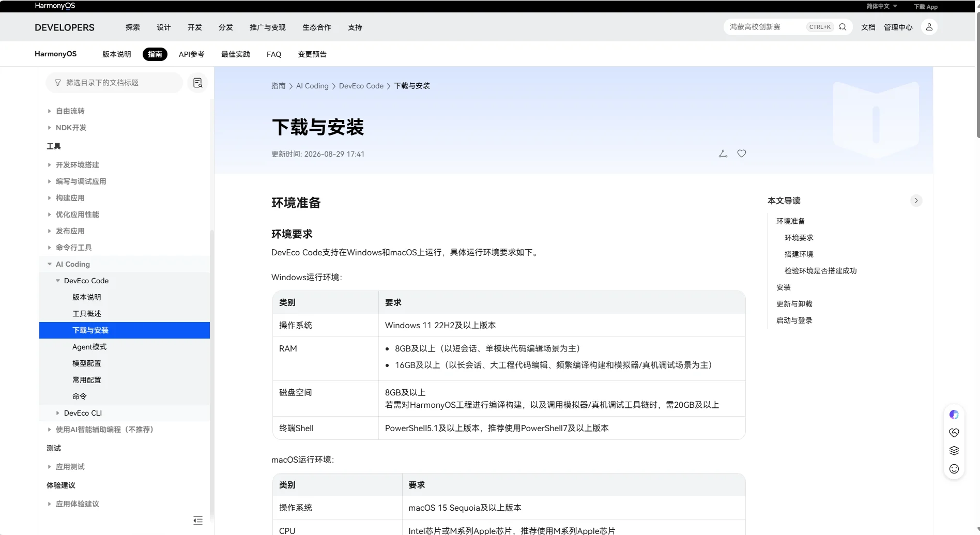Select the 指南 tab
The height and width of the screenshot is (535, 980).
[155, 54]
